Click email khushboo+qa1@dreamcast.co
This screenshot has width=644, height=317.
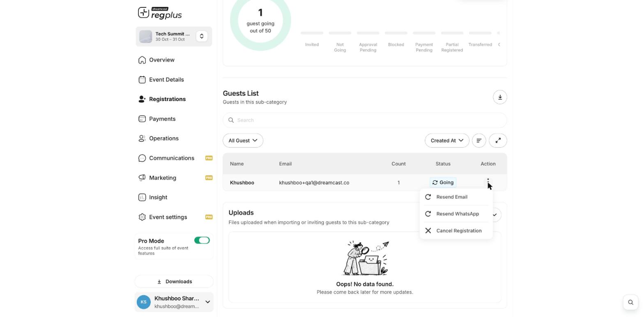click(x=314, y=183)
